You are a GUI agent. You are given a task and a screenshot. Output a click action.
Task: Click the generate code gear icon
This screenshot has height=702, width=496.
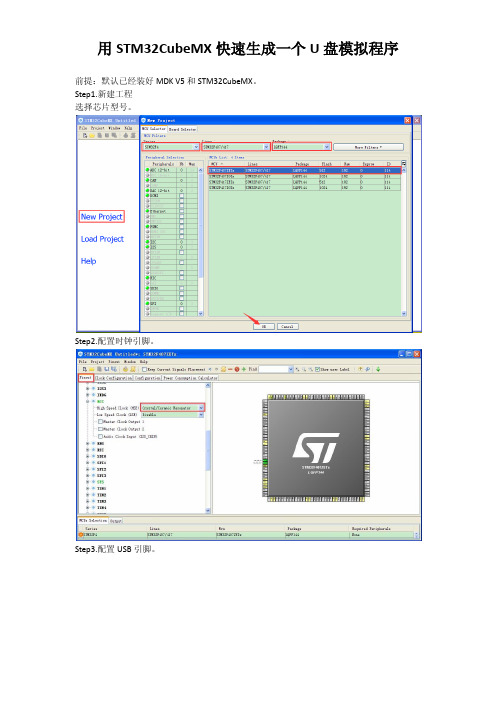point(125,369)
